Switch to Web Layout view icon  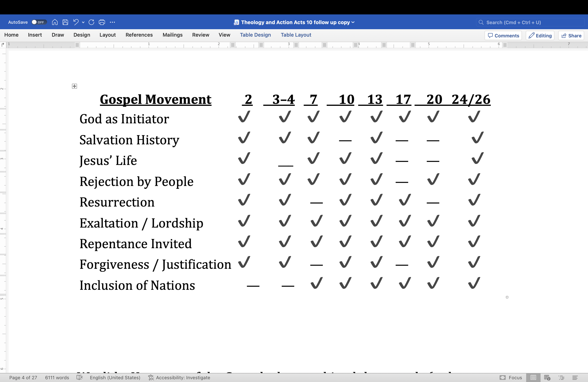coord(547,378)
